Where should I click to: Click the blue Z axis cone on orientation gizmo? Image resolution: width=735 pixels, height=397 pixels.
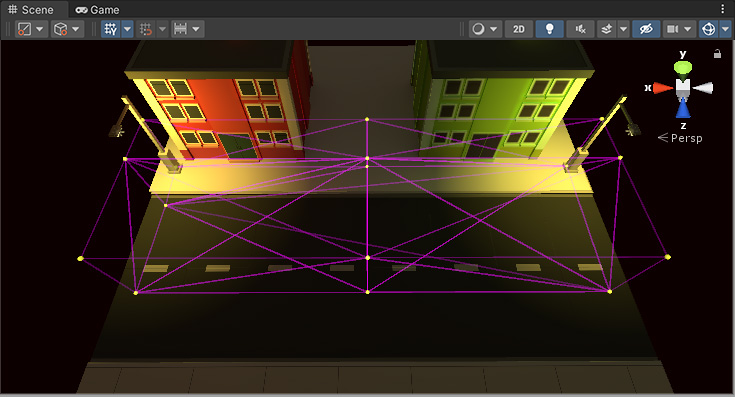(683, 109)
